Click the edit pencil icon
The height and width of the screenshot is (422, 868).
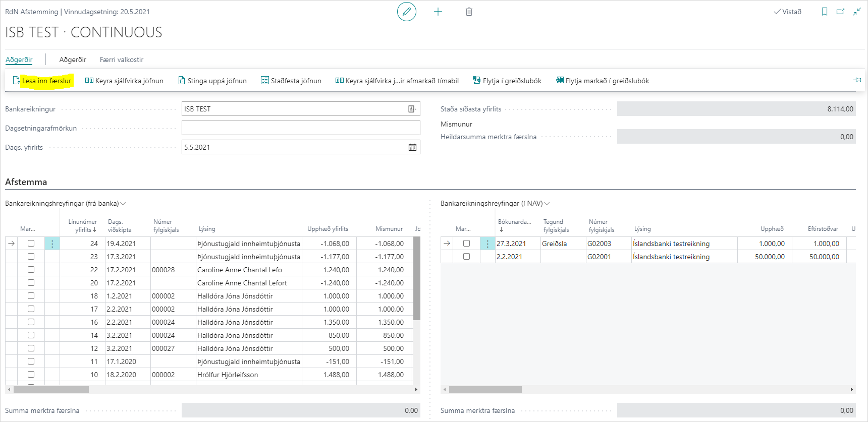[407, 12]
